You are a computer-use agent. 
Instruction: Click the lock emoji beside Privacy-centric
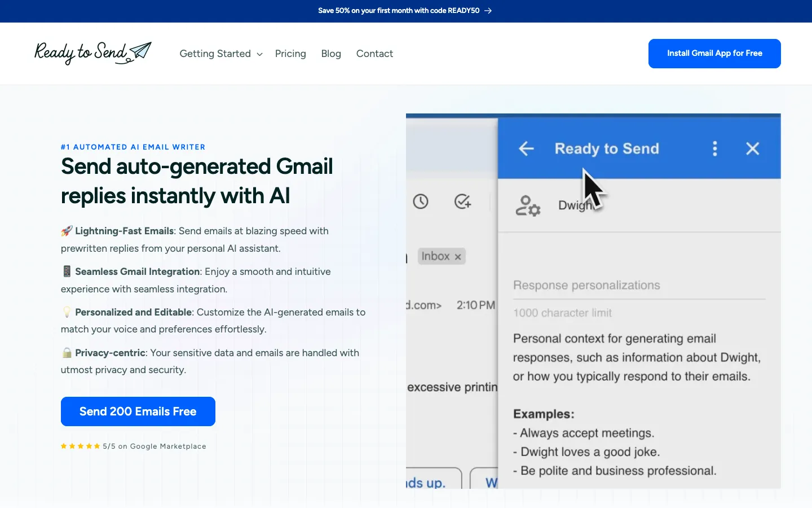pos(67,353)
